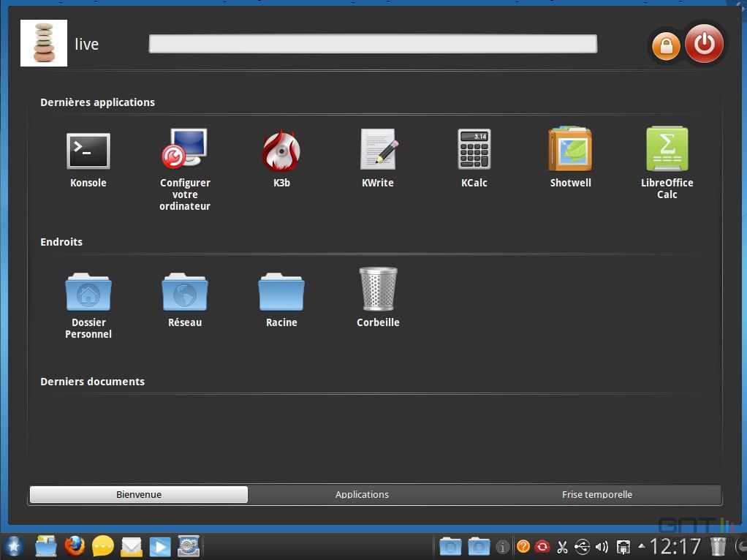Click the red update tray icon
Viewport: 747px width, 560px height.
542,546
